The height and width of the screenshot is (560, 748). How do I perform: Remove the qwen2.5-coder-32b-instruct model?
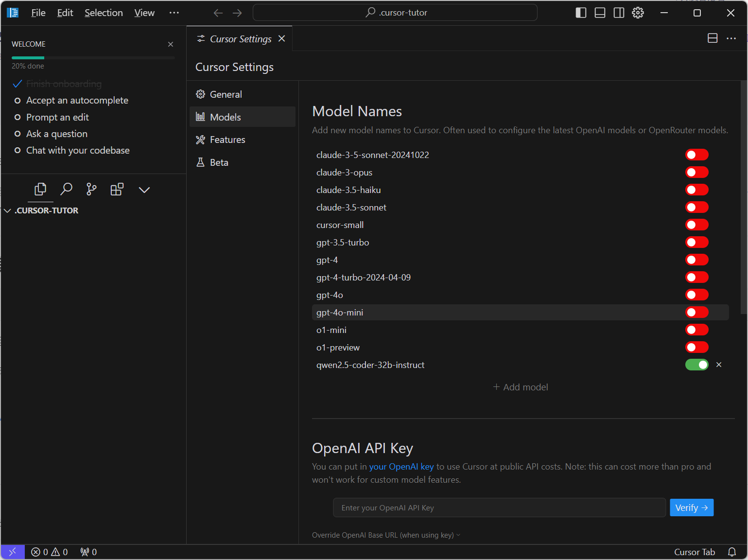click(x=719, y=365)
